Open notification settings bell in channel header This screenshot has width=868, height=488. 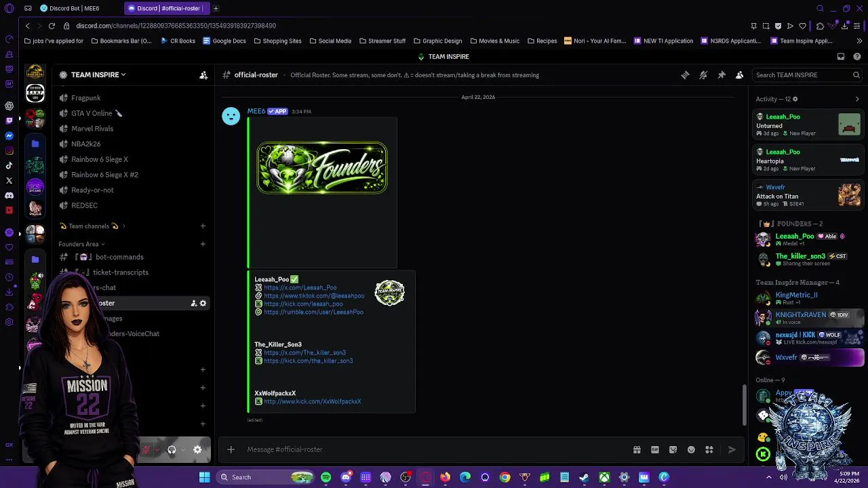click(x=703, y=75)
